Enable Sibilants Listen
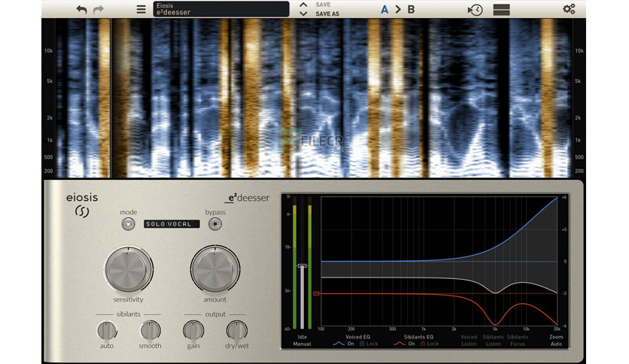This screenshot has width=629, height=364. 493,341
